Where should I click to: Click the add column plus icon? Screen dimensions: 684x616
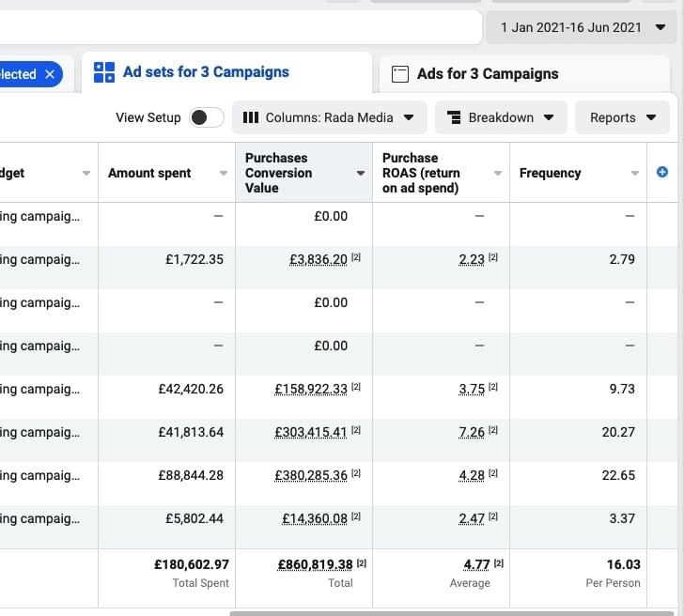pyautogui.click(x=662, y=172)
